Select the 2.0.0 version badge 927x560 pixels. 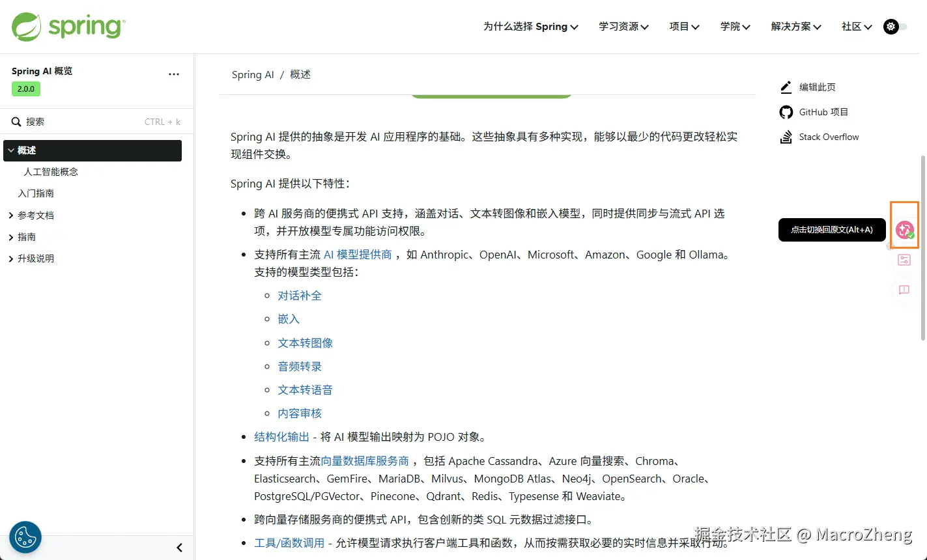pos(26,89)
